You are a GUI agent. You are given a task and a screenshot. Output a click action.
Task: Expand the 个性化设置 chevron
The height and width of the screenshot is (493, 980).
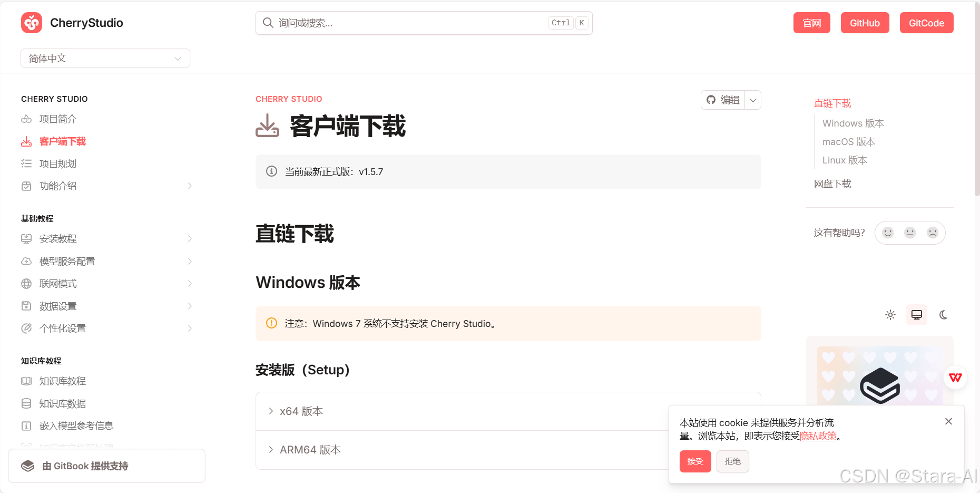(190, 328)
